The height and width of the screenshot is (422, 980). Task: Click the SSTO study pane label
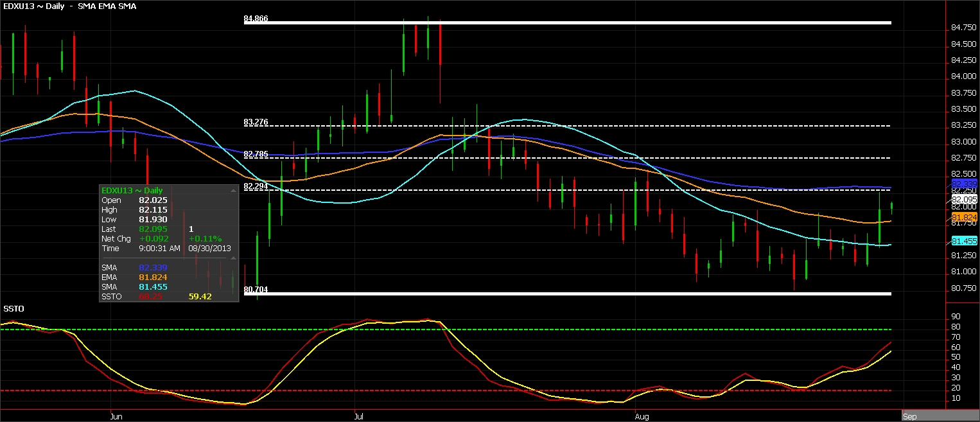tap(13, 309)
